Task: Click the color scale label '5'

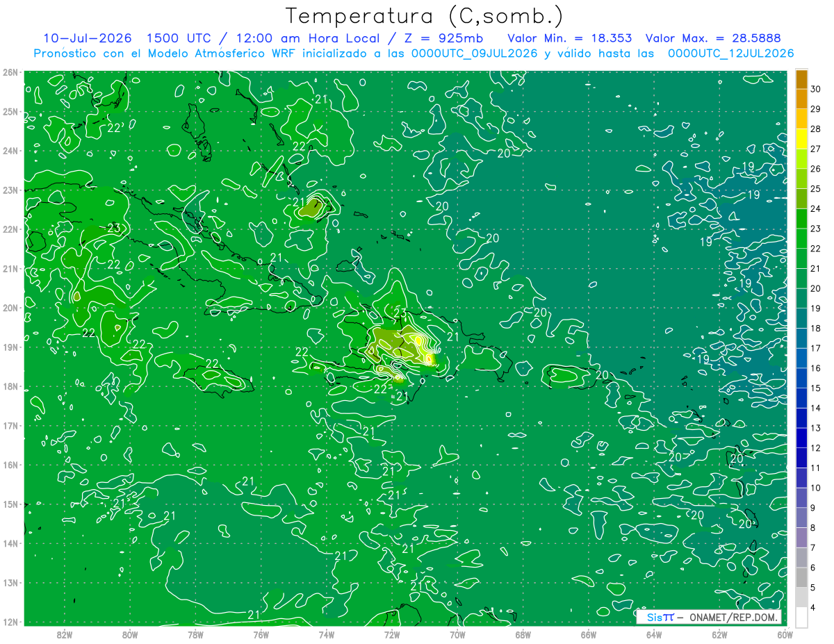Action: [813, 588]
